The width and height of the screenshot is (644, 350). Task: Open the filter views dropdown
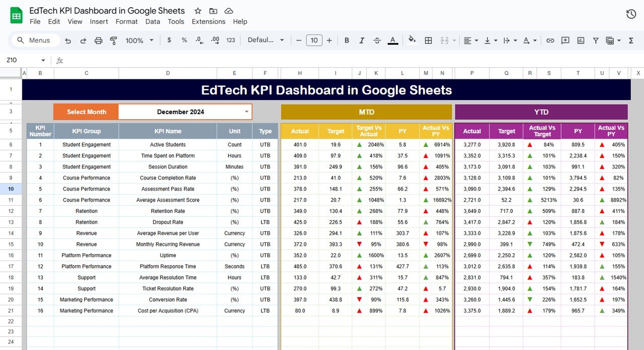click(x=613, y=40)
